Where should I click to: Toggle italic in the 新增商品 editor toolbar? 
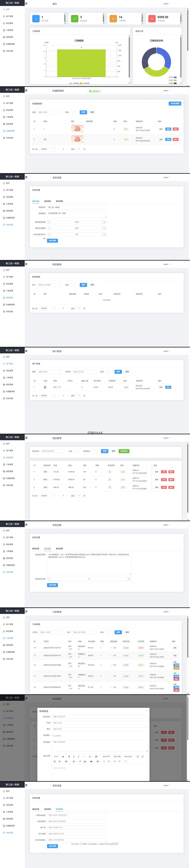79,757
